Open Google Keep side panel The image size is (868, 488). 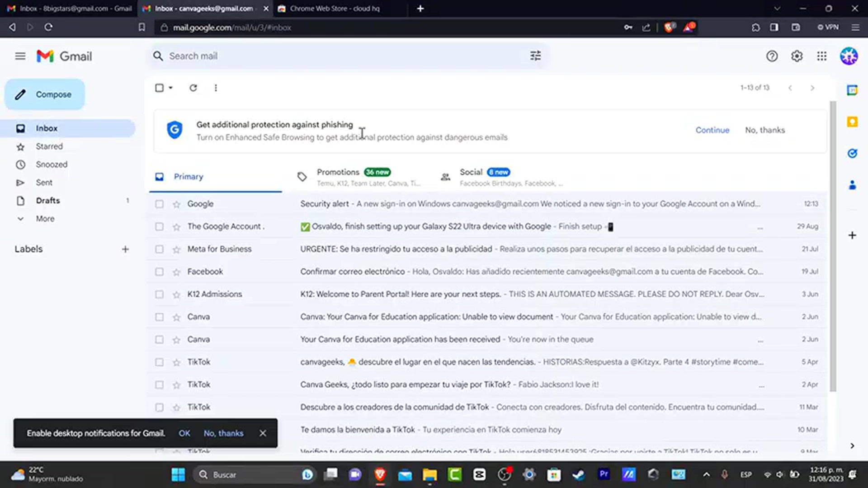click(852, 122)
